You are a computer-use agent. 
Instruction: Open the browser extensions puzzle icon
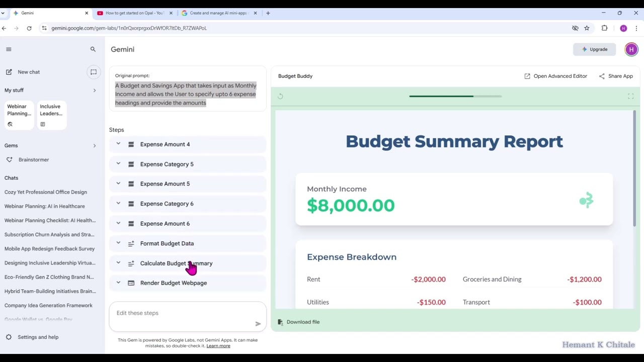(604, 28)
